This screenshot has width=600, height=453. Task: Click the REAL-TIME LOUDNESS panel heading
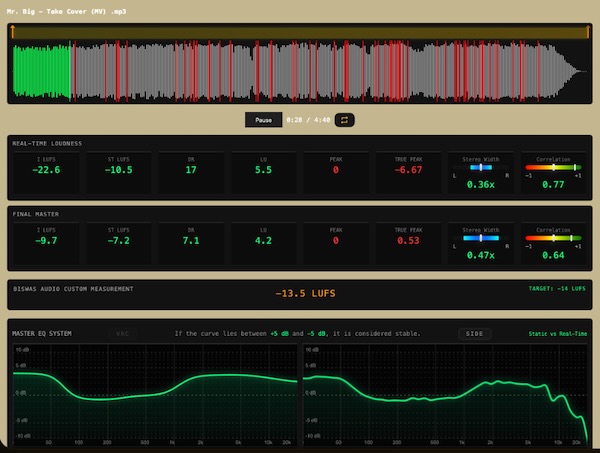pyautogui.click(x=47, y=143)
